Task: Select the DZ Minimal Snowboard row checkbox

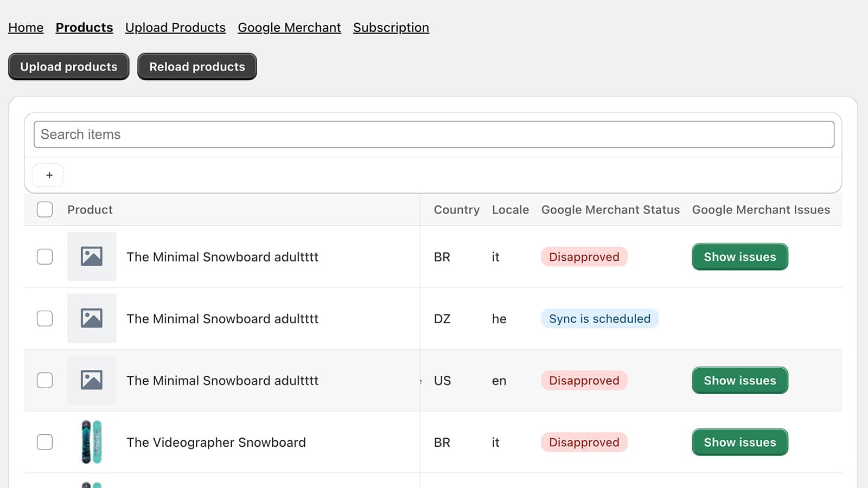Action: tap(44, 318)
